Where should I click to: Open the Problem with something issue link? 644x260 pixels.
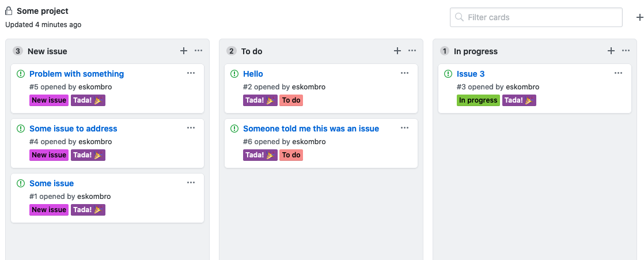point(77,74)
